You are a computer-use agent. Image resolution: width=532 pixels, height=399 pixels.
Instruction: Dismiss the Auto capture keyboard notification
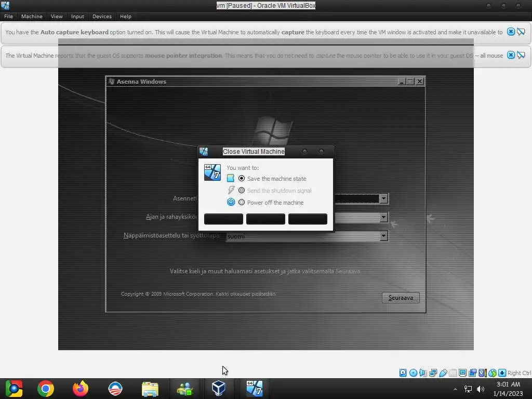point(511,32)
